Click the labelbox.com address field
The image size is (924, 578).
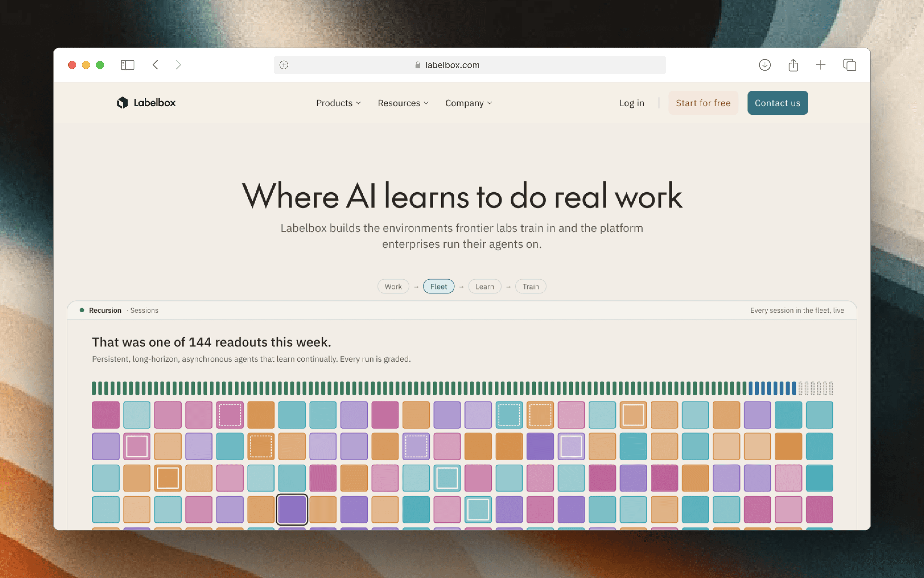click(470, 65)
